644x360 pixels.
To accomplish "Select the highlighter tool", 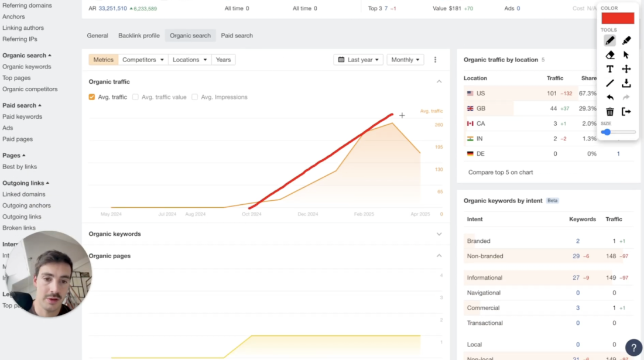I will pos(626,40).
